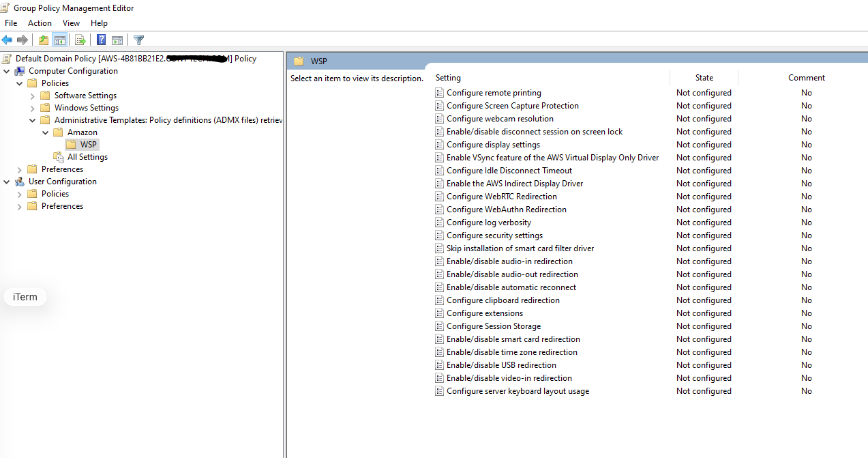
Task: Sort by the State column header
Action: (704, 78)
